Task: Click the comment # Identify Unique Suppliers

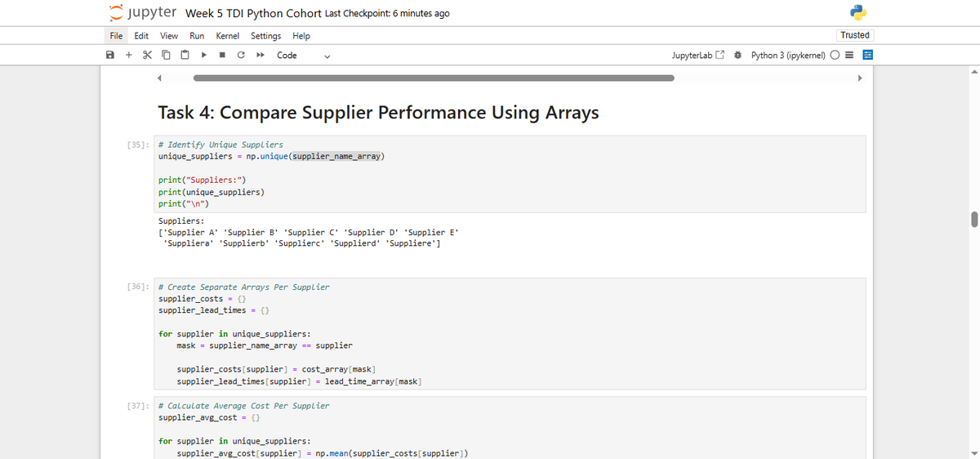Action: 220,144
